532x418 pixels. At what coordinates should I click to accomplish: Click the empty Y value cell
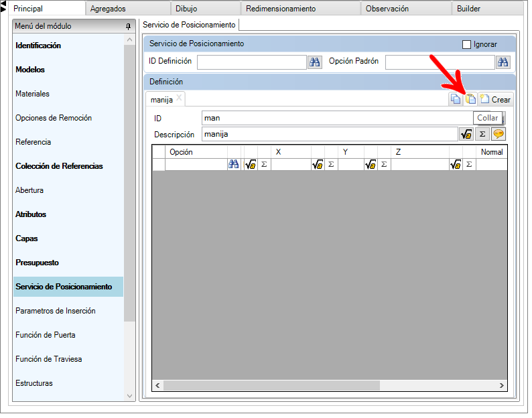351,165
